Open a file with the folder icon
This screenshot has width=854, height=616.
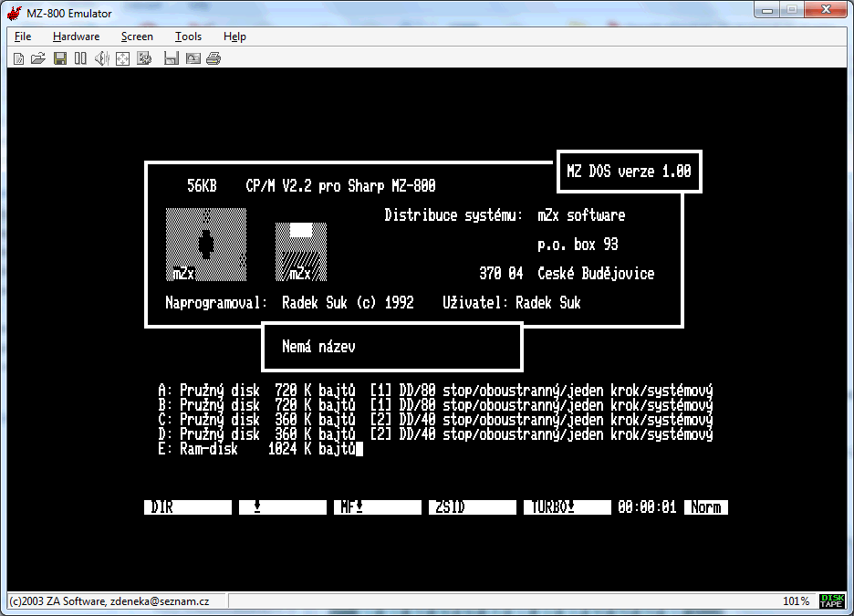(38, 58)
